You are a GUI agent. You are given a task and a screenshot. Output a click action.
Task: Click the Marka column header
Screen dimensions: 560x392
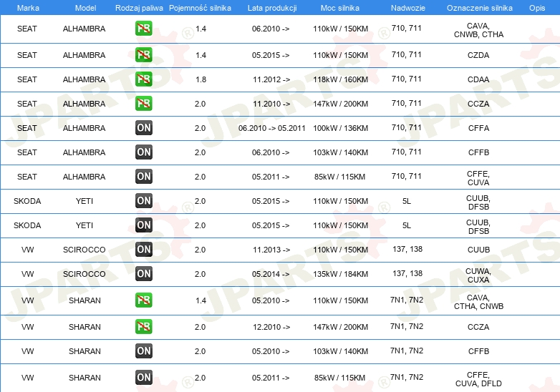point(28,8)
